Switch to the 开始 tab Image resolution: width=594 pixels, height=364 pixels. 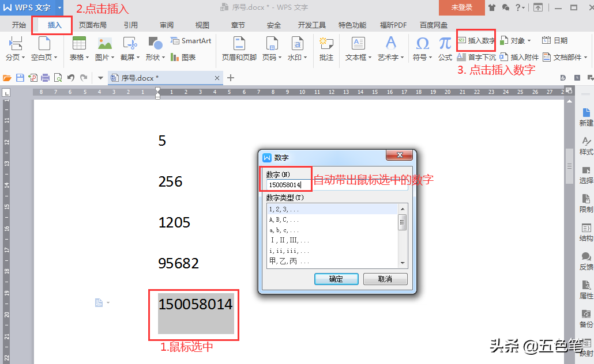coord(19,25)
